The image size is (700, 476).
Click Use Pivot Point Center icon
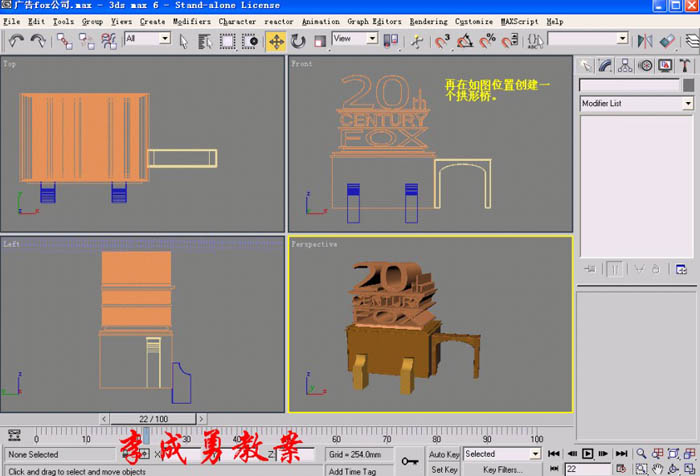pos(391,41)
